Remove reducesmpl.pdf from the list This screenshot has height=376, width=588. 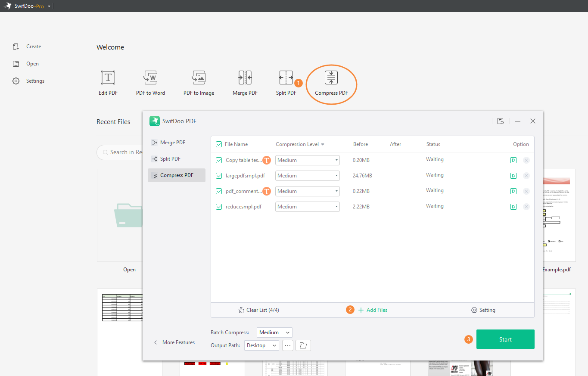(x=526, y=207)
